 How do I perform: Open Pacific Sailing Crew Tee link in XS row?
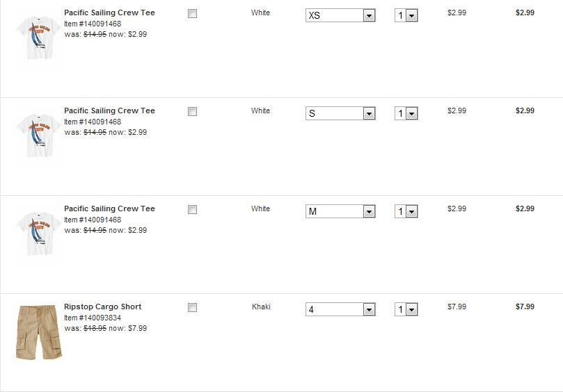pyautogui.click(x=109, y=13)
